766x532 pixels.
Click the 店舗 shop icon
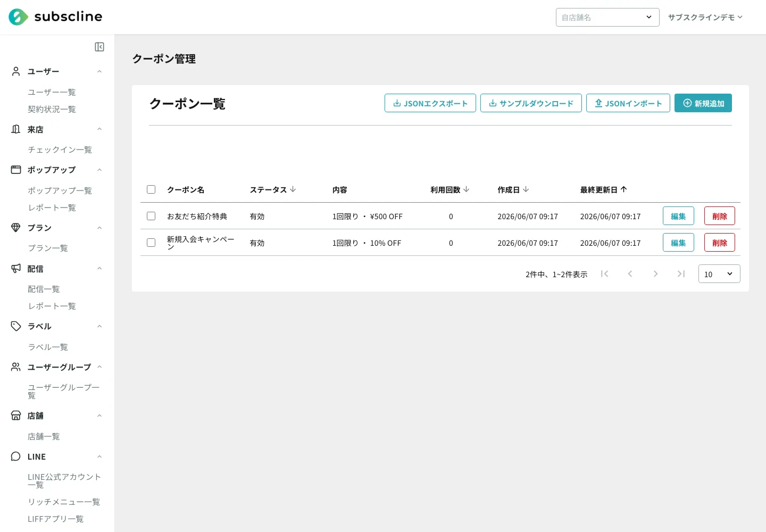click(x=16, y=415)
